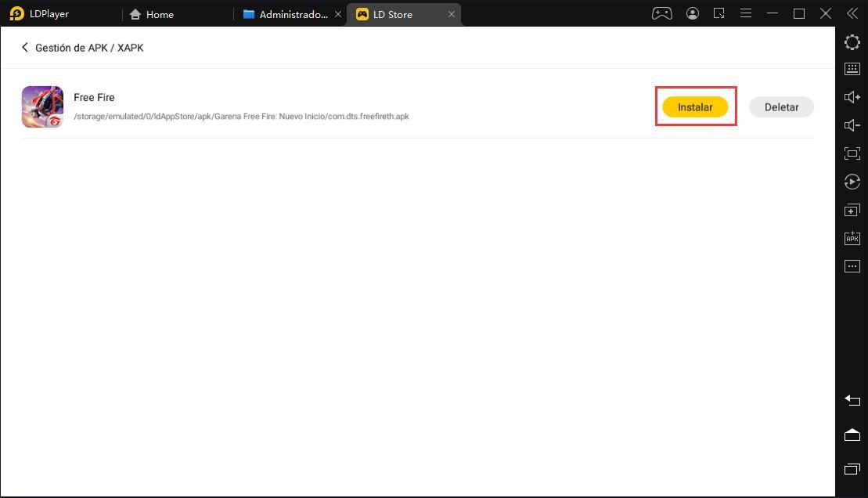Screen dimensions: 868x498
Task: Minimize the LDPlayer window
Action: tap(773, 13)
